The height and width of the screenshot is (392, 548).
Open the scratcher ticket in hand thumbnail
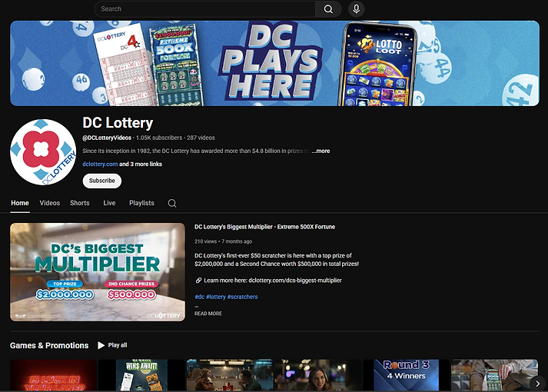point(494,375)
